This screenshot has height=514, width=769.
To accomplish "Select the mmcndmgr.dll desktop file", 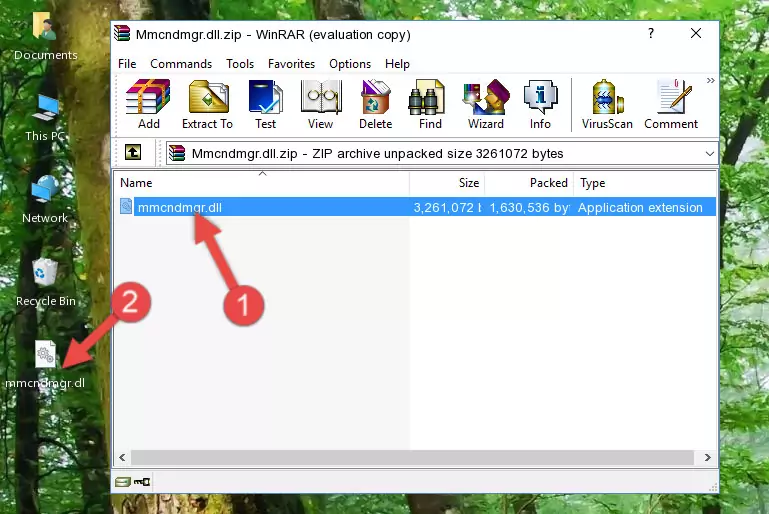I will 45,365.
